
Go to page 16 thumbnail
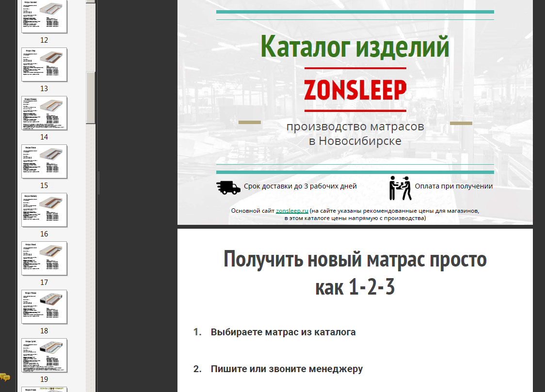[x=44, y=210]
